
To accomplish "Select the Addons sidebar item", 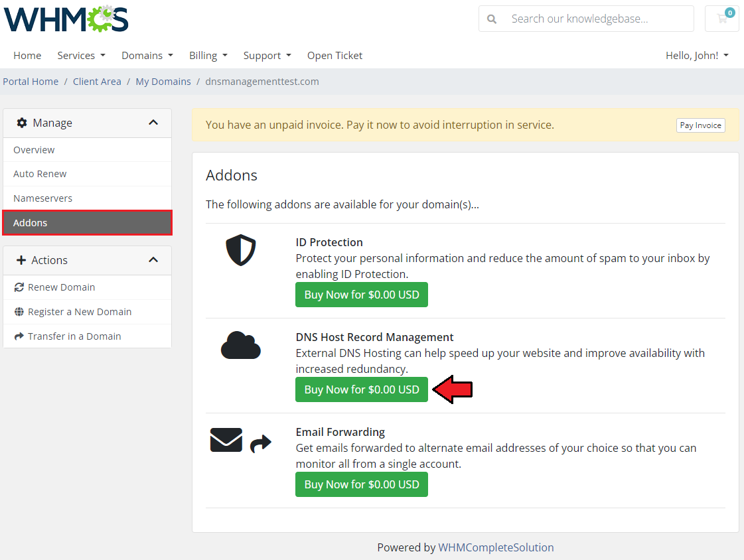I will coord(88,223).
